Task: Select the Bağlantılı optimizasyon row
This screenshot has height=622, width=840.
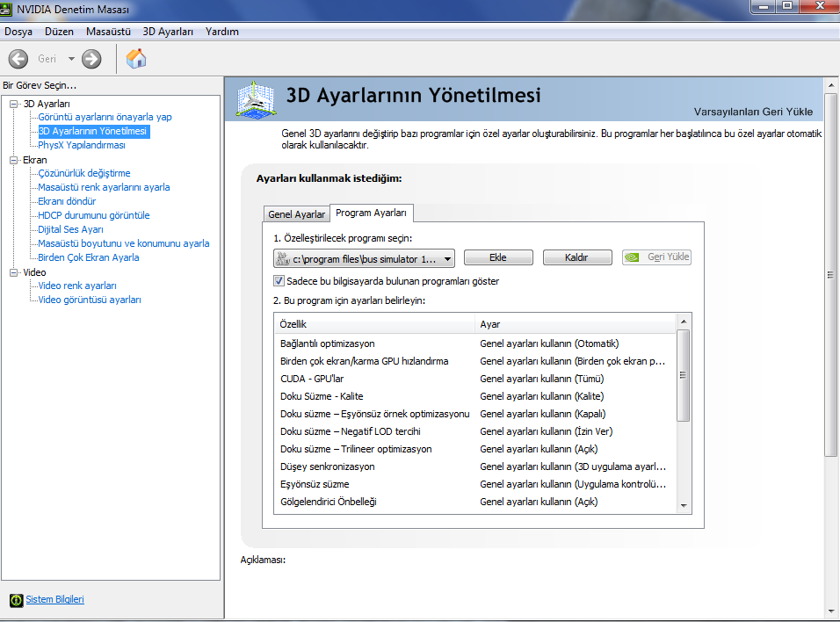Action: [475, 344]
